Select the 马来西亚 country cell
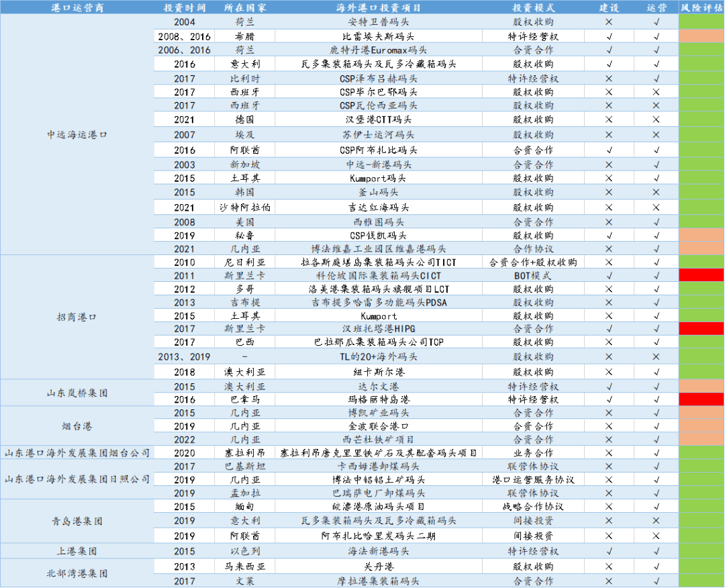The image size is (725, 588). click(x=245, y=567)
